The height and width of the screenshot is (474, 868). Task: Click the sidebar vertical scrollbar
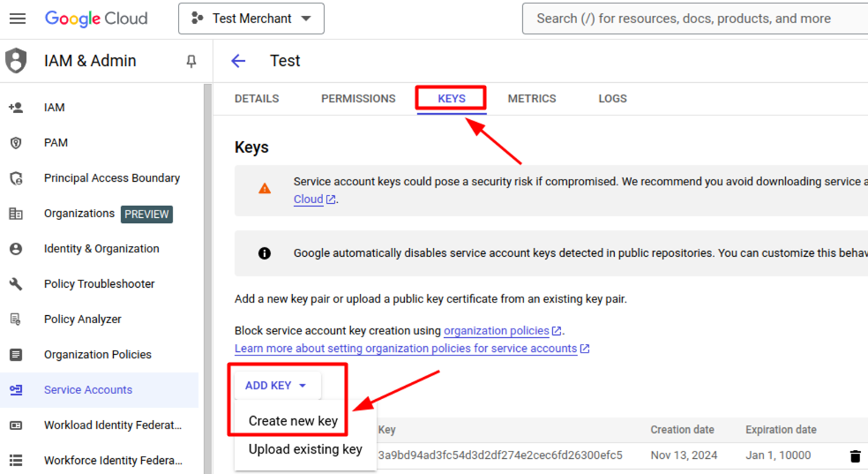pos(207,279)
